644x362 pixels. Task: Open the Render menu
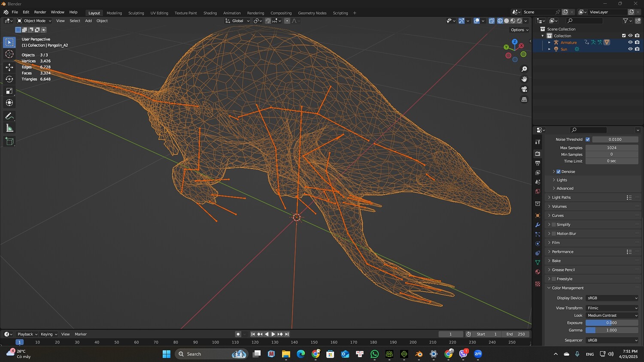[40, 12]
